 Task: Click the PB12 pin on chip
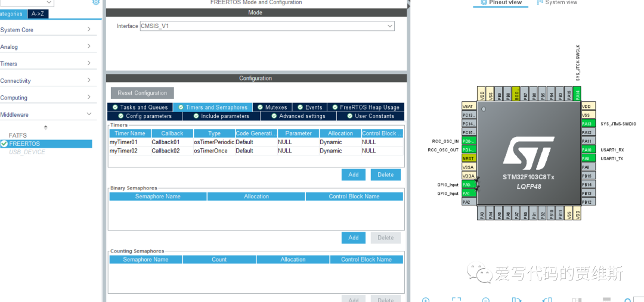pos(589,202)
